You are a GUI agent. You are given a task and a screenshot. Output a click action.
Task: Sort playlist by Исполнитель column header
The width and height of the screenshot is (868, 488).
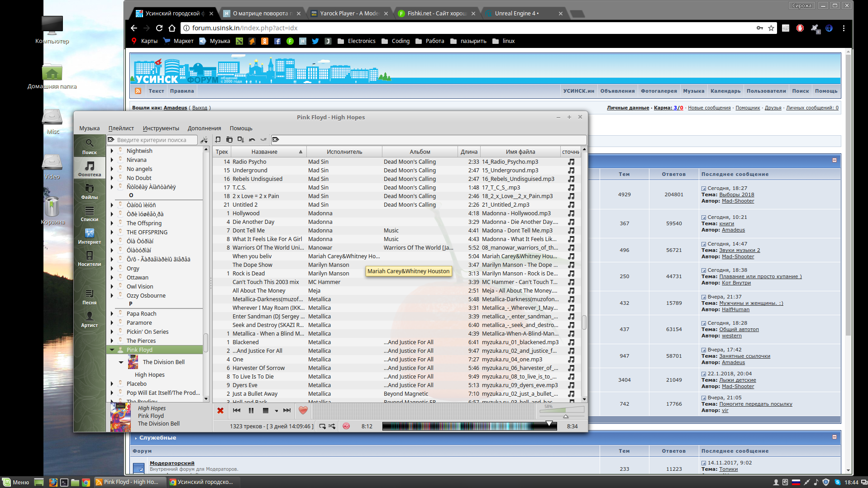point(344,152)
